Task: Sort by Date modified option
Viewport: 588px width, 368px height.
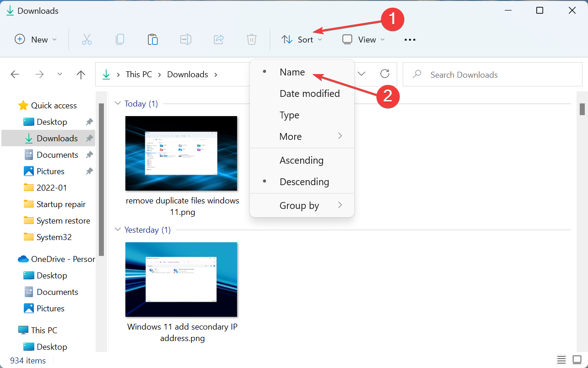Action: click(309, 94)
